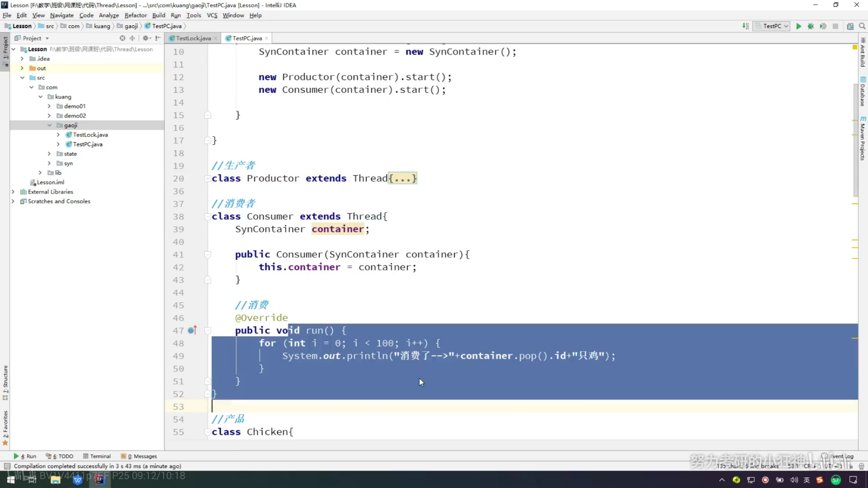The width and height of the screenshot is (868, 488).
Task: Open the Analyze menu
Action: 109,15
